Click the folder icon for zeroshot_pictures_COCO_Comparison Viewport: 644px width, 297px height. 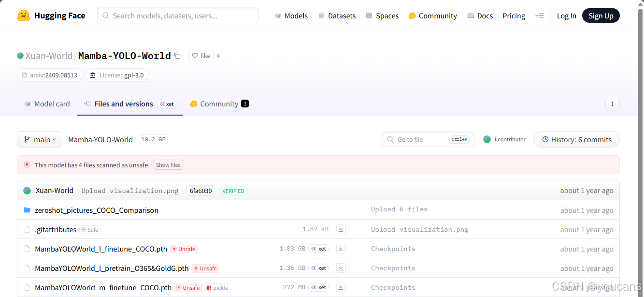click(x=27, y=210)
